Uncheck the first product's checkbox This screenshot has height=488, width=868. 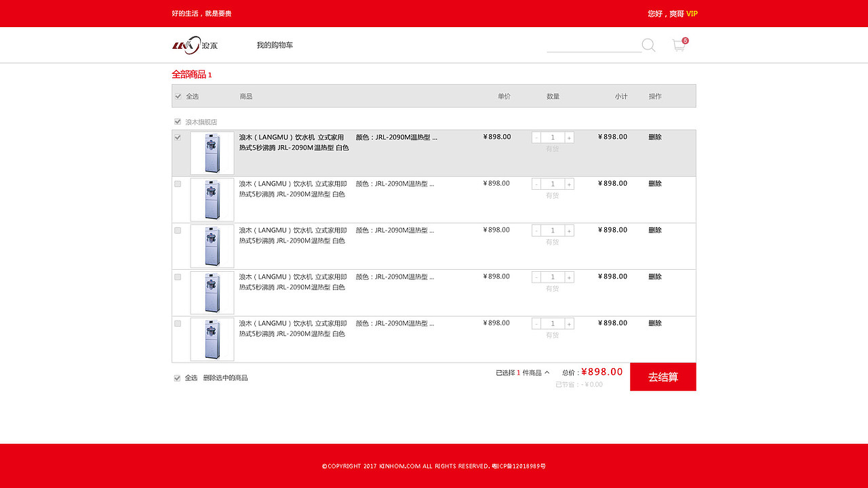click(x=178, y=137)
